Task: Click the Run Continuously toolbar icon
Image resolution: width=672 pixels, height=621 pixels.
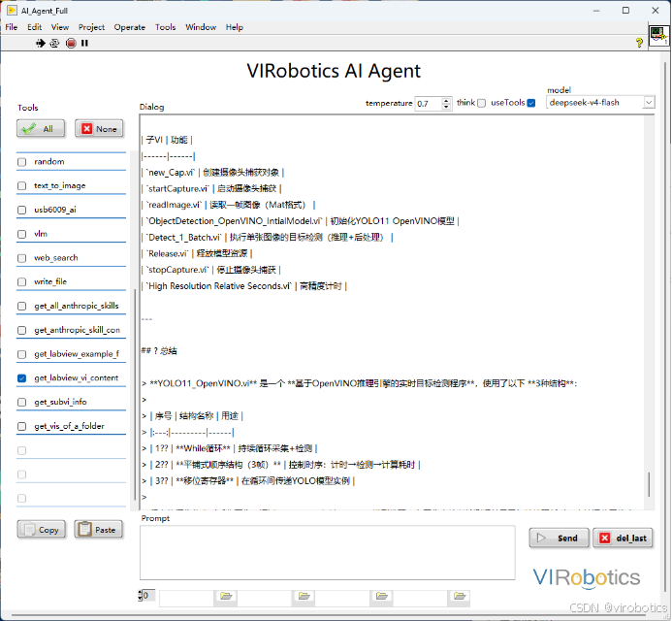Action: pyautogui.click(x=54, y=43)
